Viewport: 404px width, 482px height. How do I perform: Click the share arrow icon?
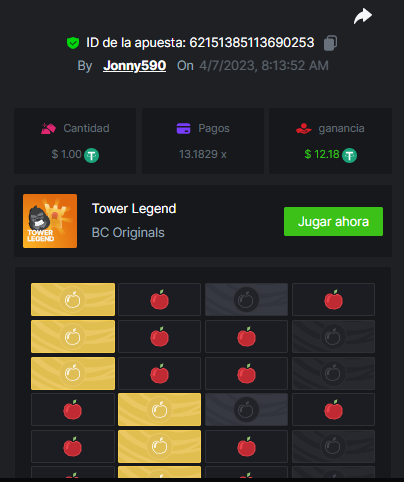(363, 16)
